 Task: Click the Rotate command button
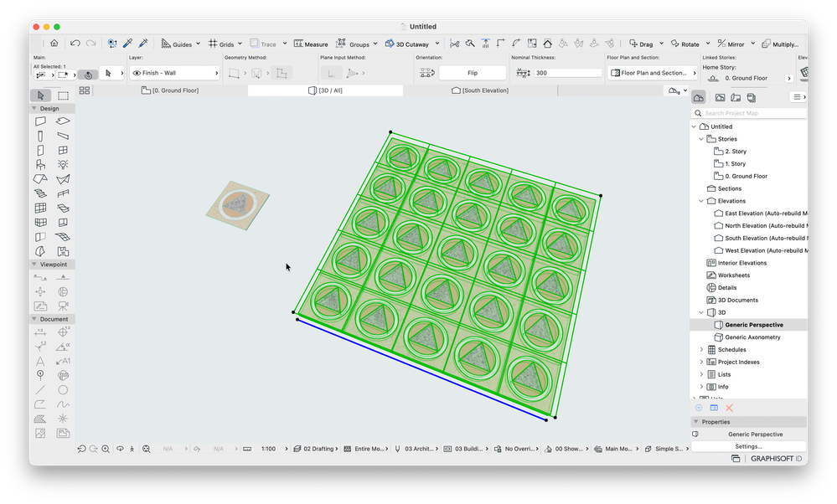point(685,44)
